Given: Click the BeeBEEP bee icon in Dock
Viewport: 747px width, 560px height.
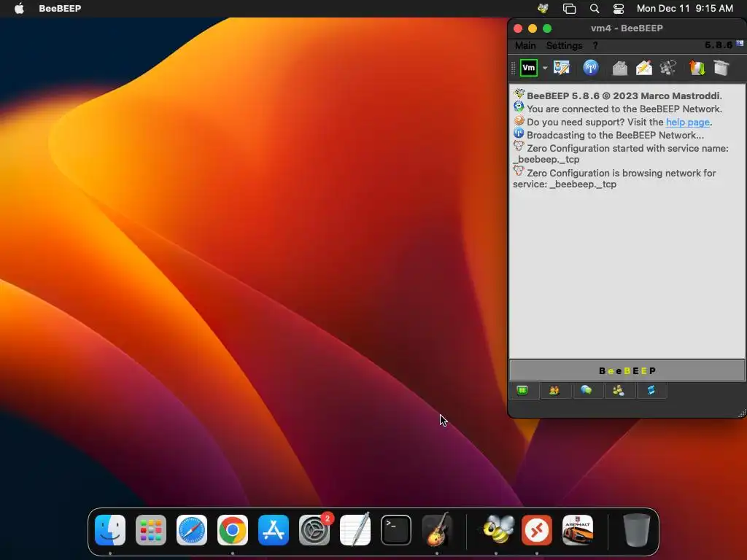Looking at the screenshot, I should 496,530.
